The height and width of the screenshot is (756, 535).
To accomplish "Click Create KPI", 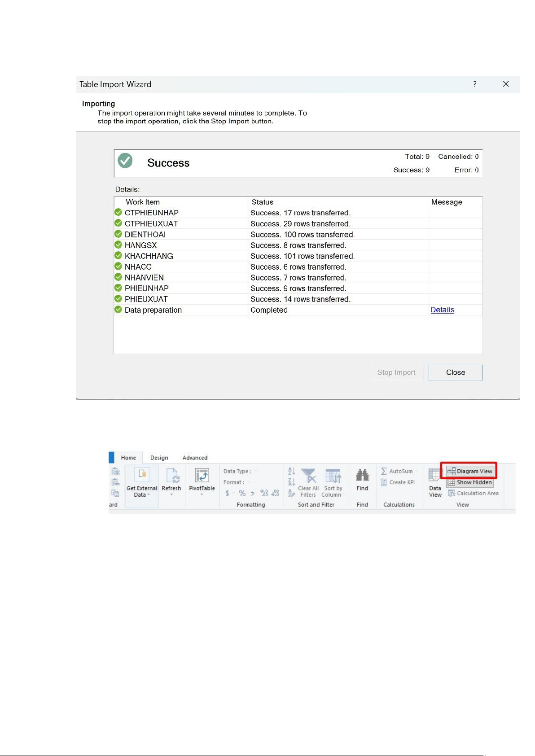I will point(398,482).
